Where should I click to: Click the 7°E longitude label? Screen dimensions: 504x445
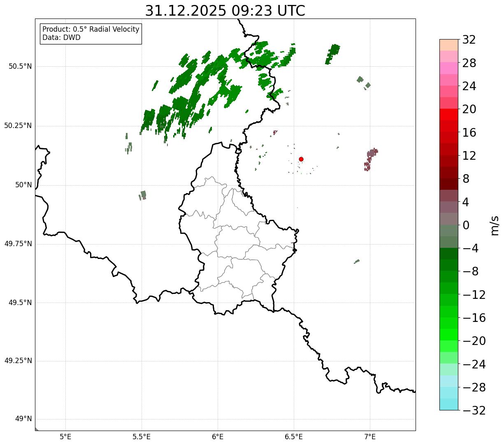coord(370,437)
